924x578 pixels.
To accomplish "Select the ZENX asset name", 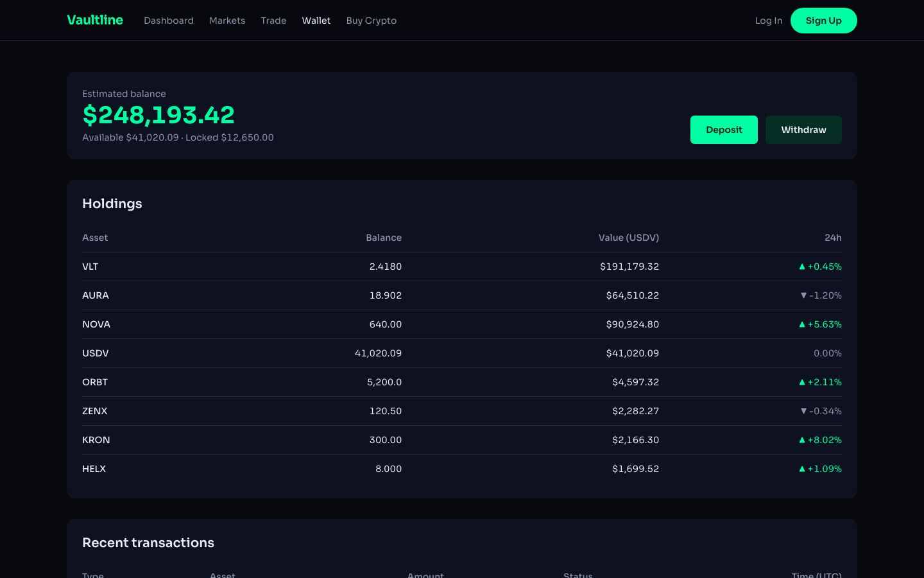I will coord(95,411).
